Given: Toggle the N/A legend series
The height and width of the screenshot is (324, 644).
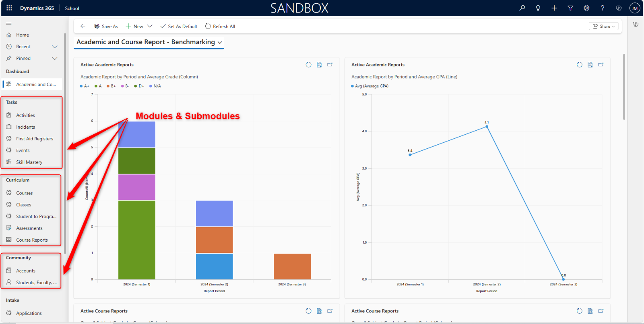Looking at the screenshot, I should [155, 86].
